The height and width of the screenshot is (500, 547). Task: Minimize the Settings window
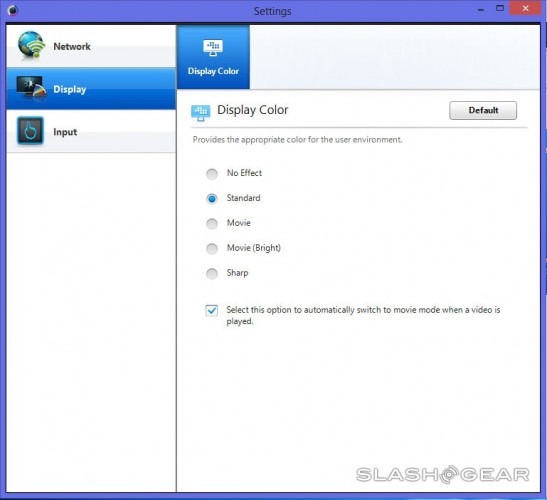481,9
